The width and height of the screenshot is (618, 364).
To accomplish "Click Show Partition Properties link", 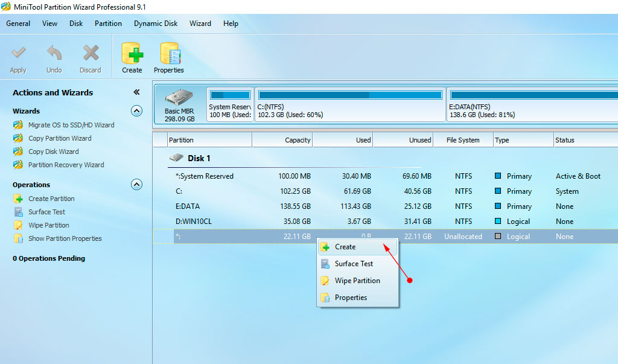I will 65,238.
